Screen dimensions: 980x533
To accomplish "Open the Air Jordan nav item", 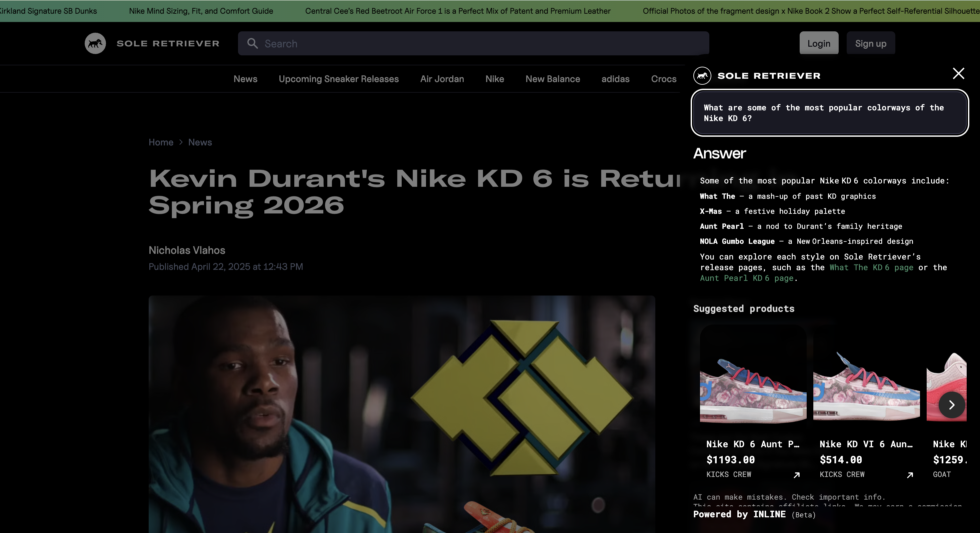I will pyautogui.click(x=442, y=79).
